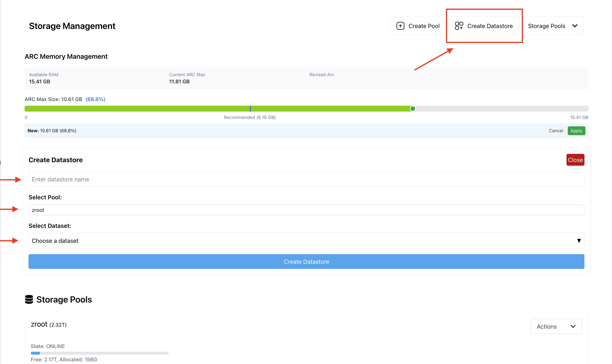Expand the zroot Actions dropdown

556,326
